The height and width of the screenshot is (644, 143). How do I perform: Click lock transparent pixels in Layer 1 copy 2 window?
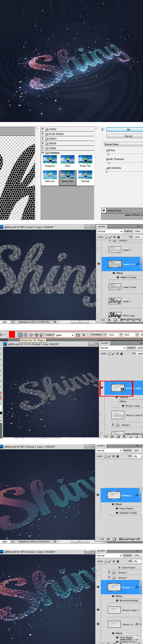[106, 237]
